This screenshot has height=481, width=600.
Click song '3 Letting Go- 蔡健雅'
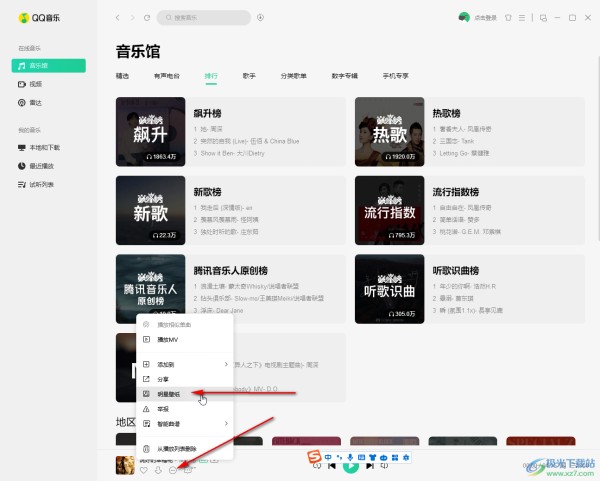[461, 153]
